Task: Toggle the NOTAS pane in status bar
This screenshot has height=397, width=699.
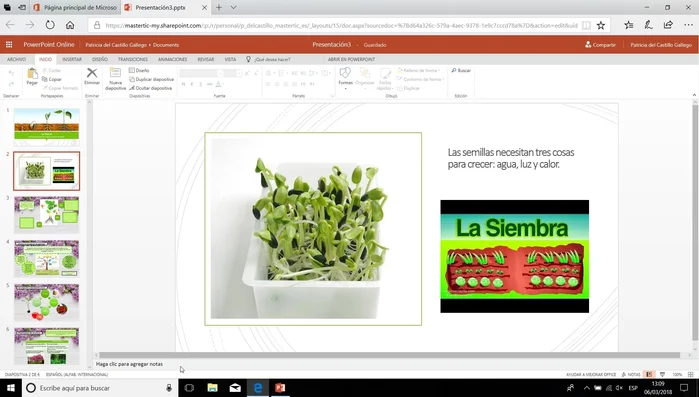Action: [x=631, y=374]
